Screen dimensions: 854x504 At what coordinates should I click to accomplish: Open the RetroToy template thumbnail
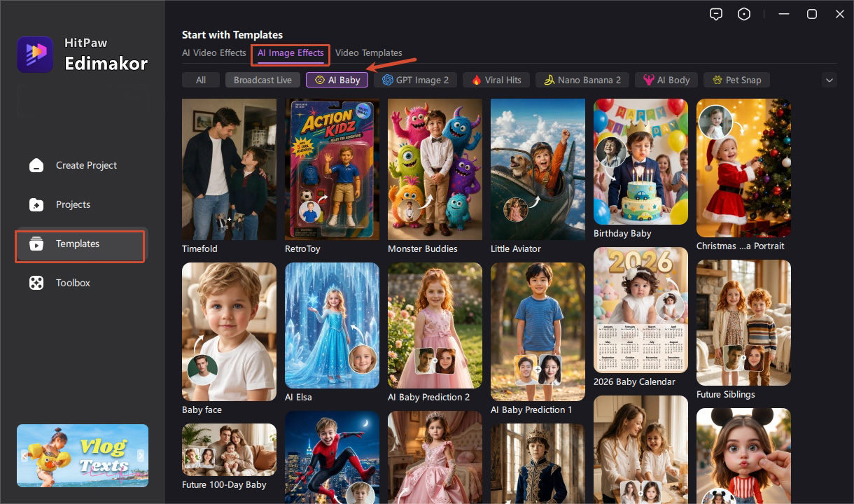(x=332, y=169)
